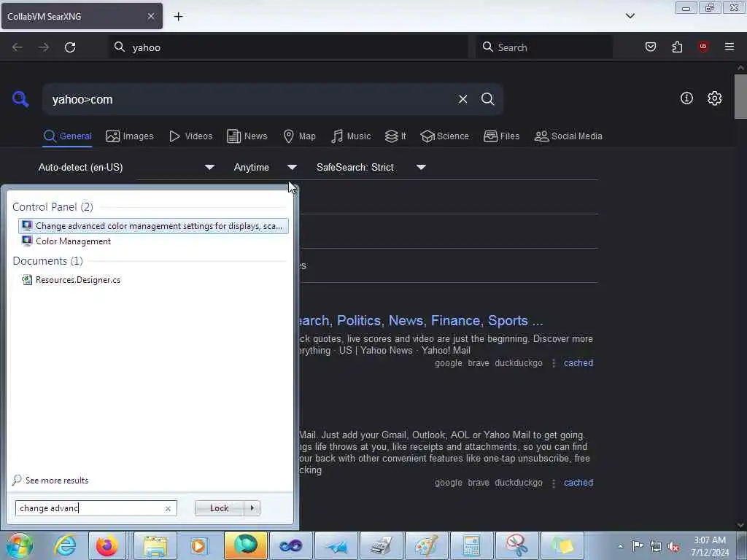747x560 pixels.
Task: Submit search with magnifier button
Action: point(487,99)
